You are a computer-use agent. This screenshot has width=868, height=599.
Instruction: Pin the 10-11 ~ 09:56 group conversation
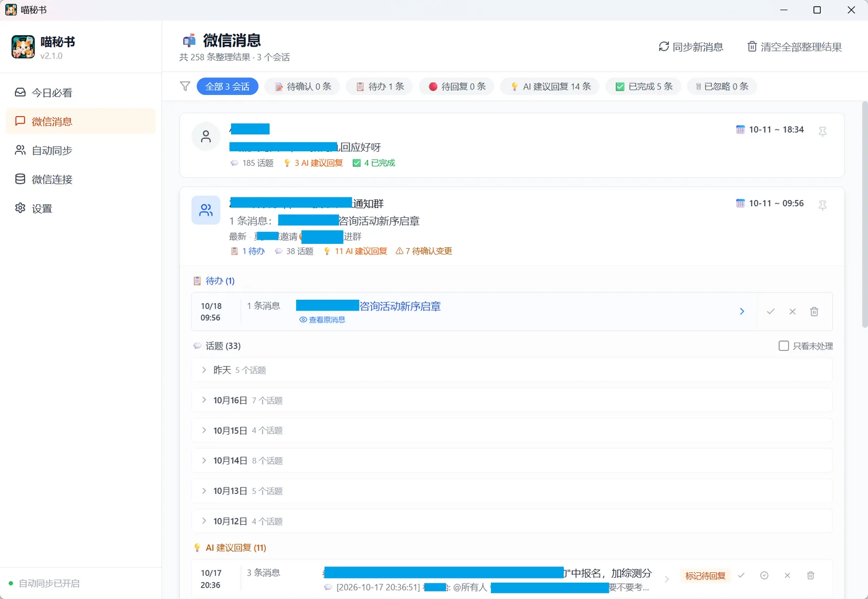point(822,205)
